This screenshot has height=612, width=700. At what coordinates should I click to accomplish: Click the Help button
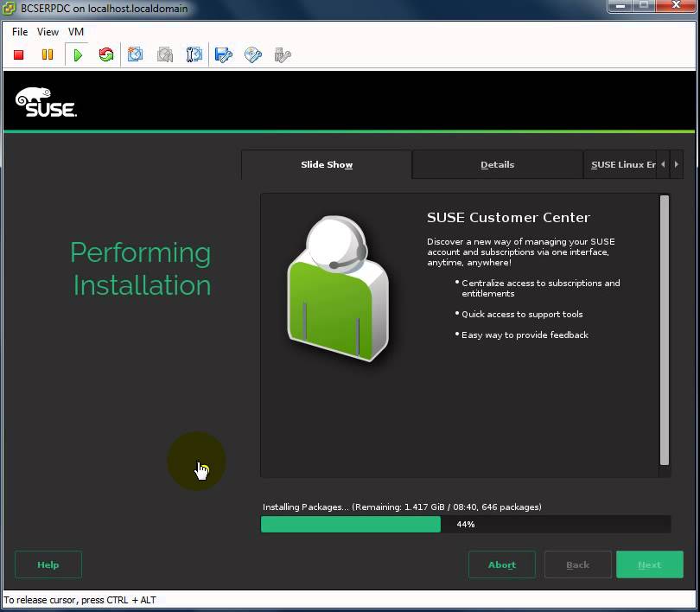pyautogui.click(x=48, y=564)
